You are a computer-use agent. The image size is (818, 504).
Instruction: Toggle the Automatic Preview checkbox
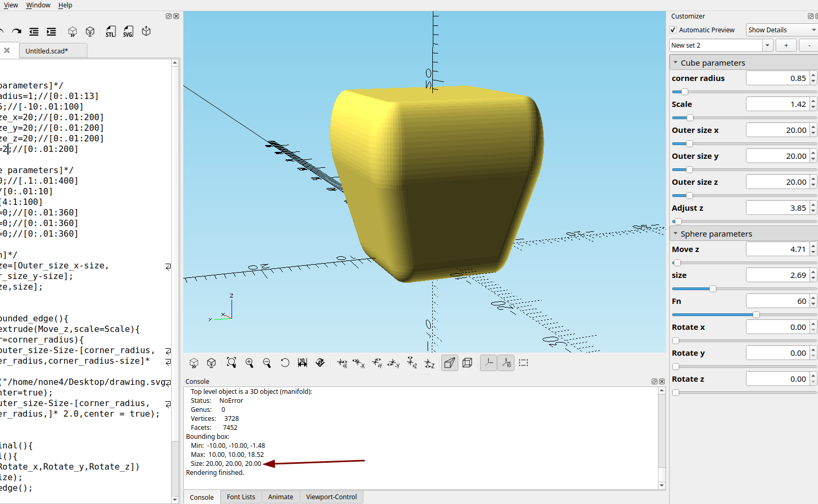coord(673,30)
